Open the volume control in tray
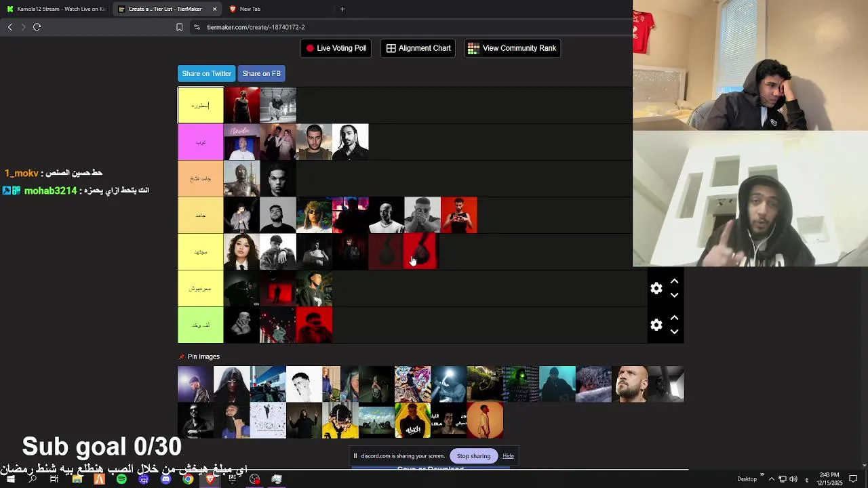 [x=793, y=479]
